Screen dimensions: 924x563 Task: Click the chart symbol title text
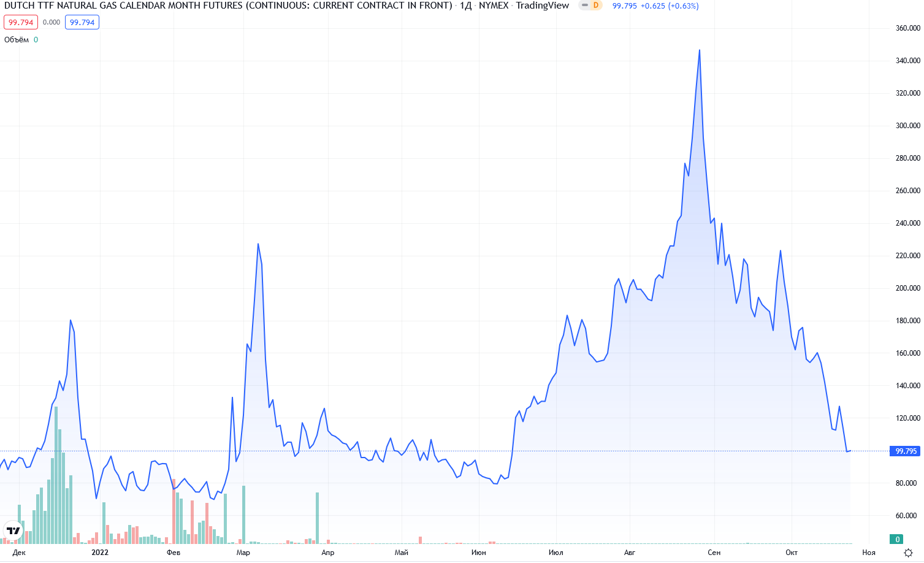(x=228, y=6)
